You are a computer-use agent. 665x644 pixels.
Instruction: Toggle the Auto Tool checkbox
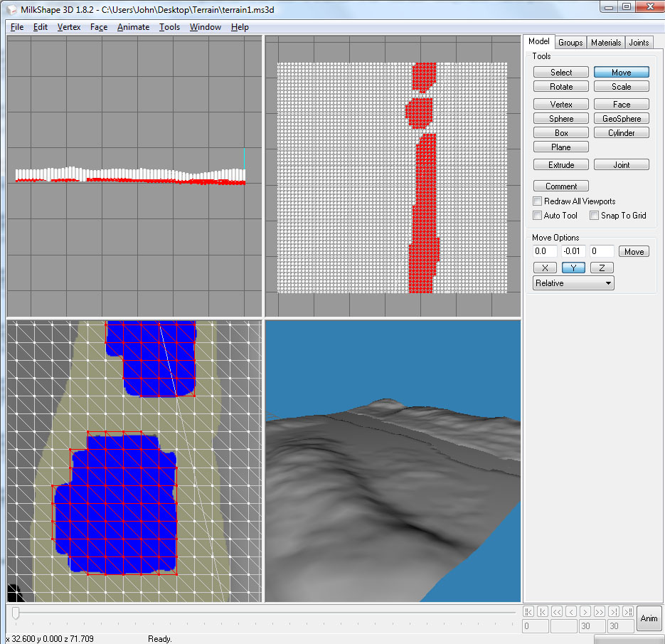[x=538, y=215]
